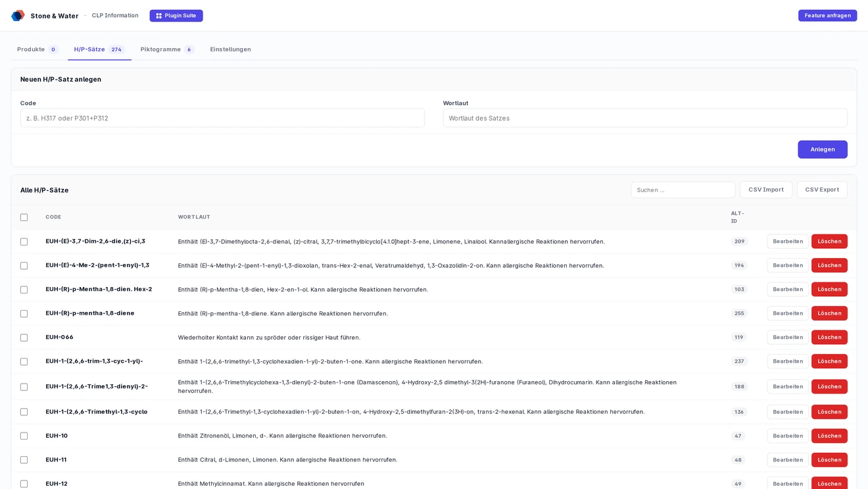Viewport: 868px width, 489px height.
Task: Click the Anlegen button
Action: coord(823,149)
